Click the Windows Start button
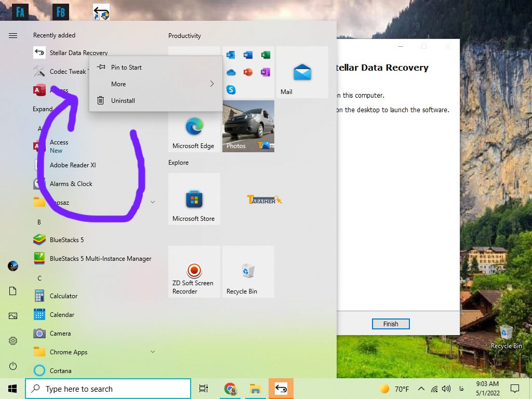This screenshot has height=399, width=532. [x=12, y=389]
